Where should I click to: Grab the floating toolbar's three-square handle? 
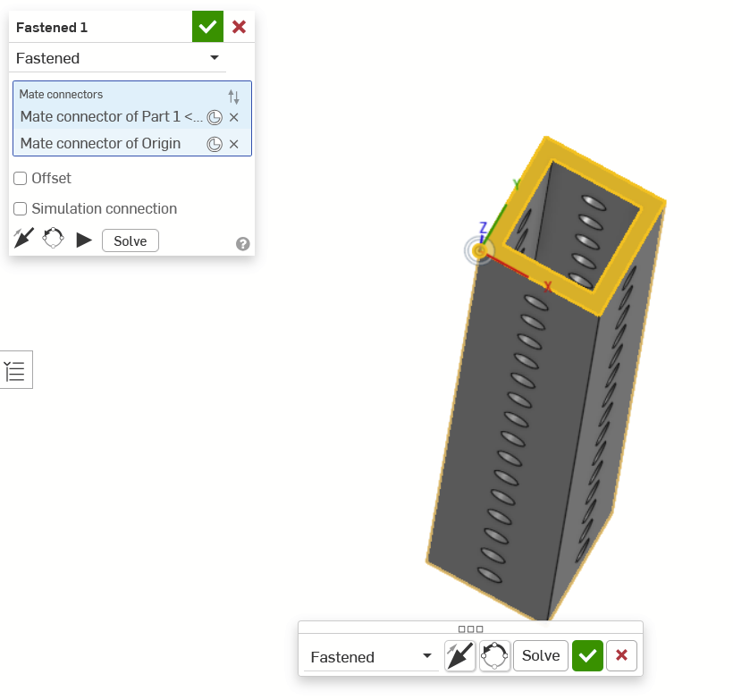(470, 628)
